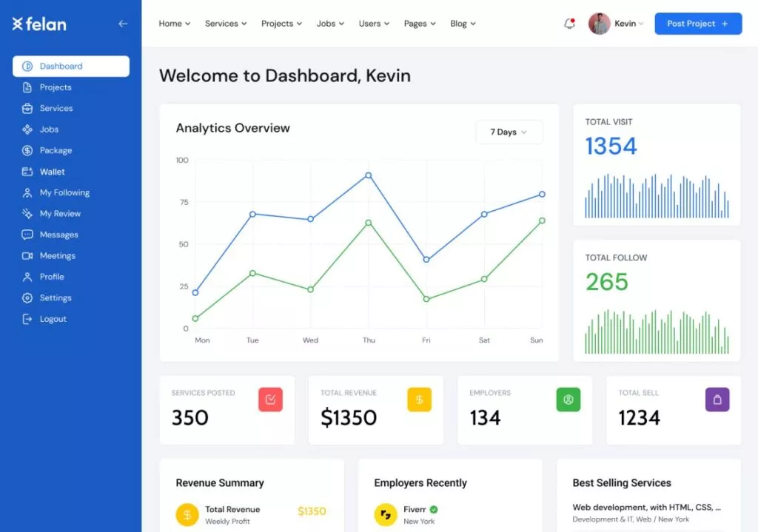
Task: Click the purple Total Sell bag icon
Action: pos(717,400)
